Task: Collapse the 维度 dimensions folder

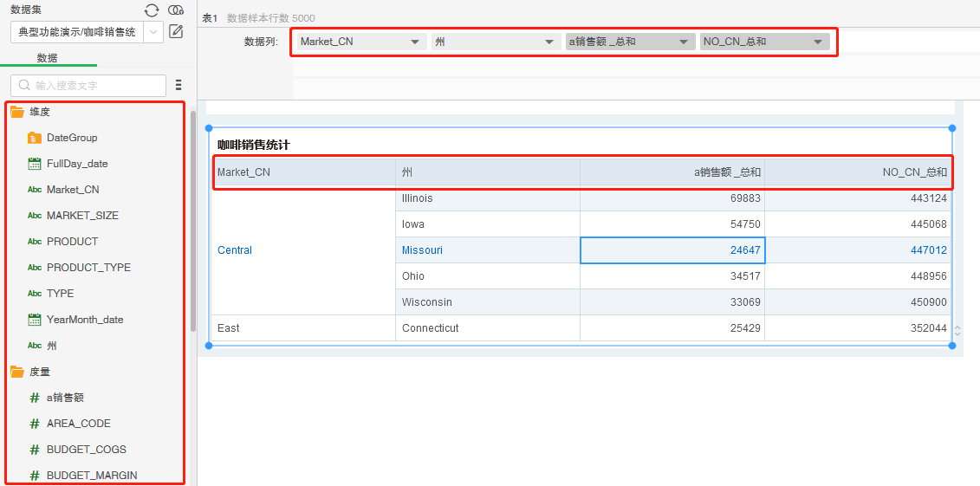Action: pos(17,112)
